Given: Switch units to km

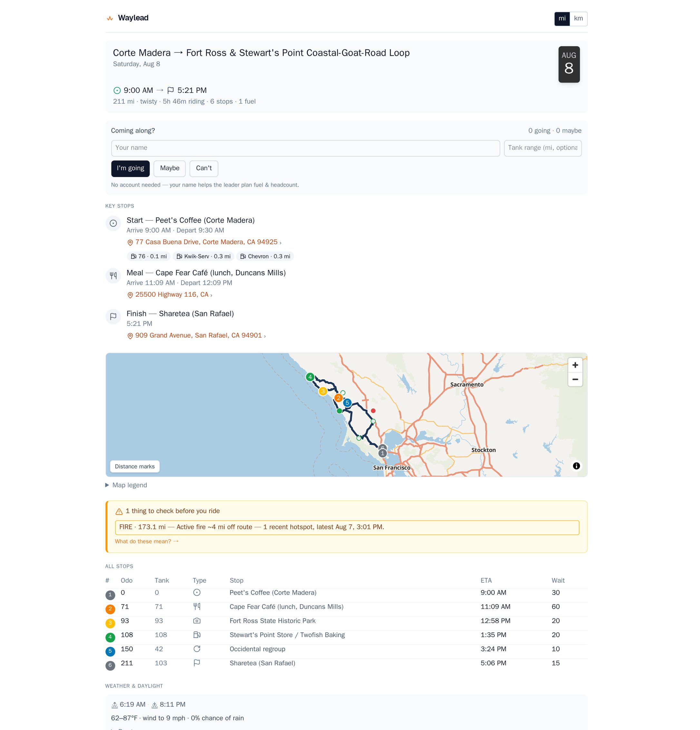Looking at the screenshot, I should point(578,19).
